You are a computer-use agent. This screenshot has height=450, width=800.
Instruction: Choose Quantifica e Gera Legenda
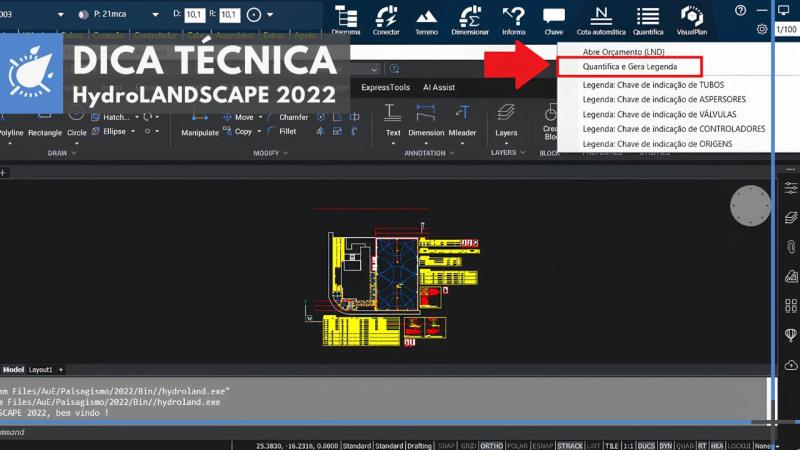click(x=630, y=66)
